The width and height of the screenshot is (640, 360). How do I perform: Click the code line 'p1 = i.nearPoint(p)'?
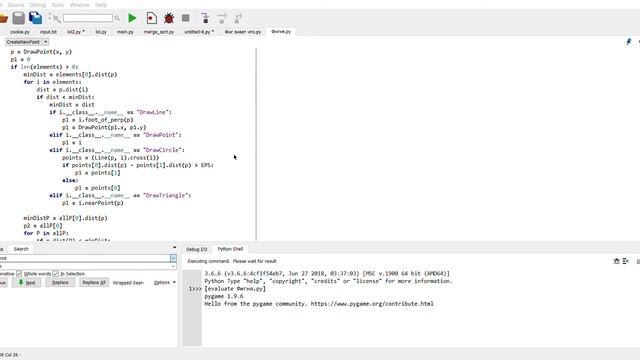(93, 203)
